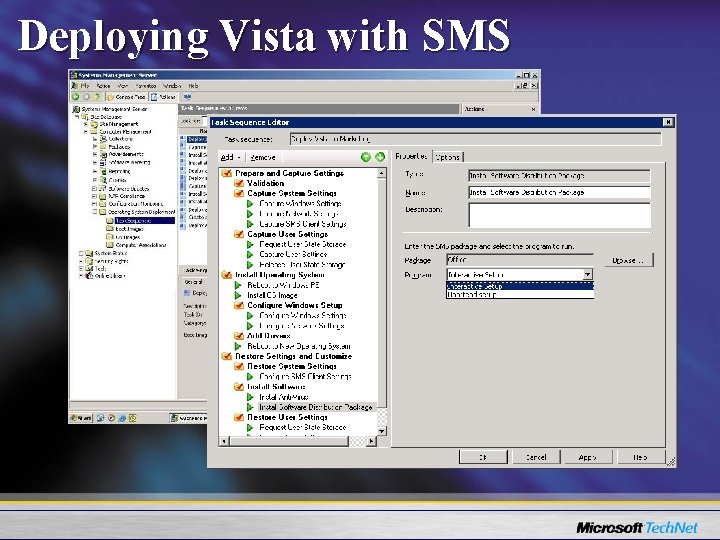Click the checkmark icon beside Install Software
The height and width of the screenshot is (540, 720).
click(239, 387)
